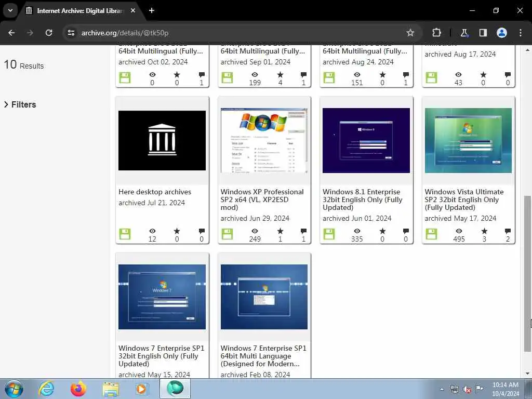Launch Internet Explorer from taskbar

click(x=46, y=389)
